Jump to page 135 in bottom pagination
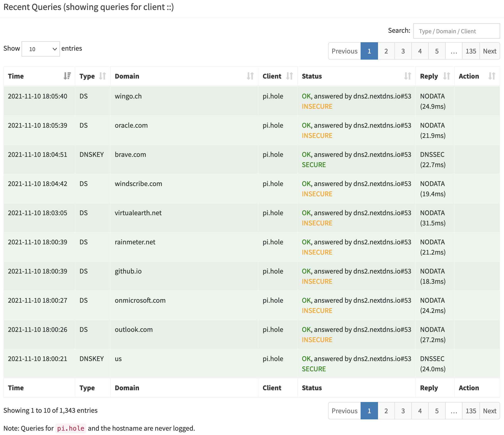This screenshot has height=435, width=504. [x=471, y=411]
